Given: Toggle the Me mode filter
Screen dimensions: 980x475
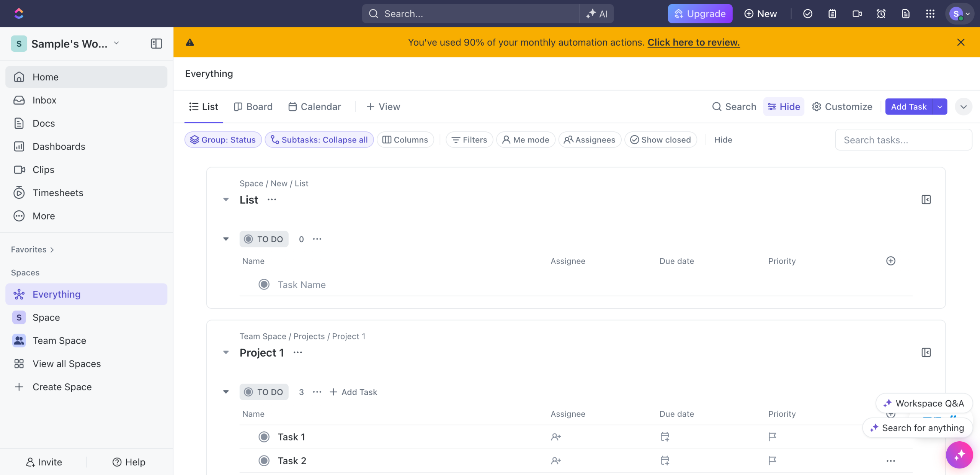Looking at the screenshot, I should point(526,140).
